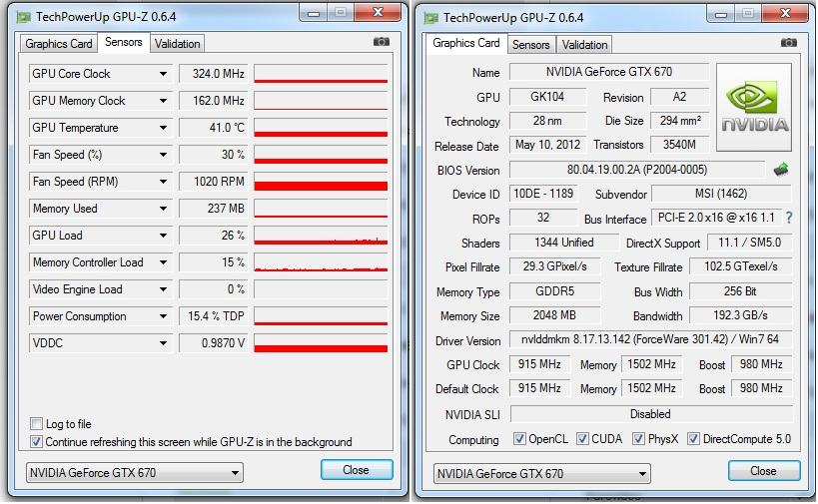
Task: Open the Video Engine Load dropdown
Action: coord(163,289)
